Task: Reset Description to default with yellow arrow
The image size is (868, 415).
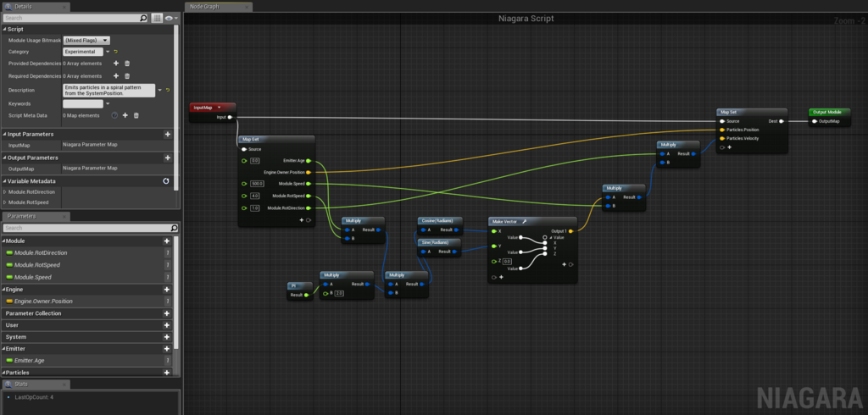Action: [x=167, y=90]
